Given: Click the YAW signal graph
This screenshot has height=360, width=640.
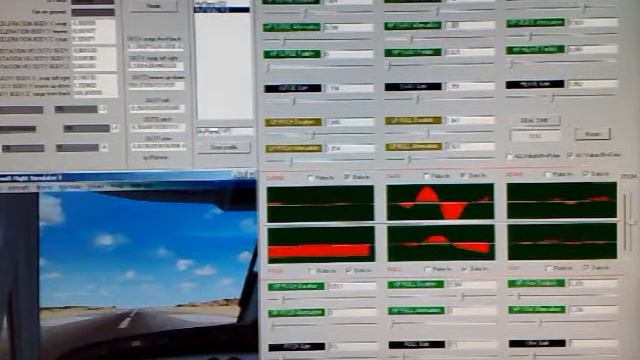Looking at the screenshot, I should [x=562, y=241].
